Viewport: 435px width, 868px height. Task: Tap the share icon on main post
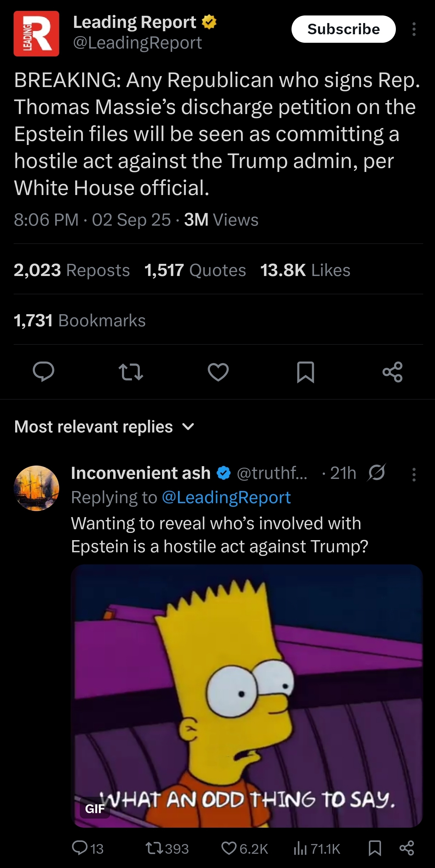pyautogui.click(x=393, y=372)
